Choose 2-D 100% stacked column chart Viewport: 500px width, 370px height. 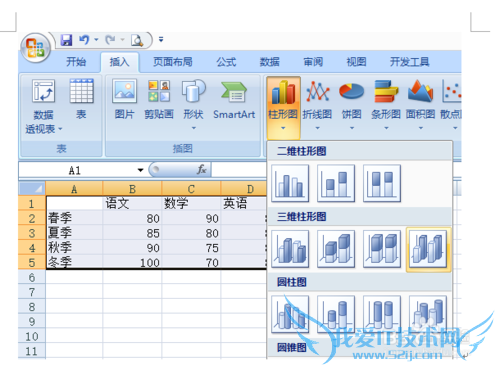pos(382,183)
